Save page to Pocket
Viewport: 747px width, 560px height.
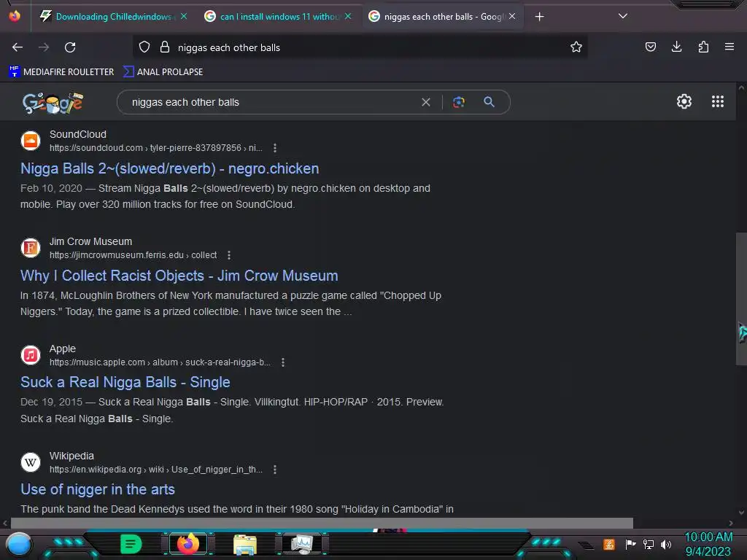[x=650, y=47]
